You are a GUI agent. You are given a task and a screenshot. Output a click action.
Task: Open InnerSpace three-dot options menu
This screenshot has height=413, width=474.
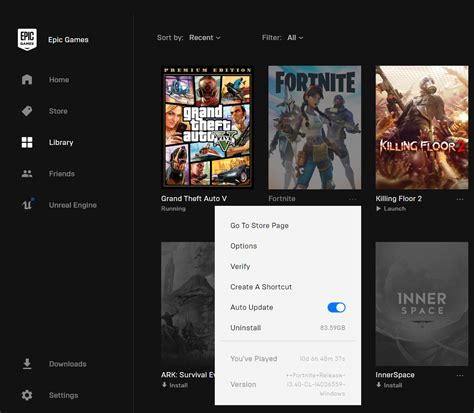460,375
